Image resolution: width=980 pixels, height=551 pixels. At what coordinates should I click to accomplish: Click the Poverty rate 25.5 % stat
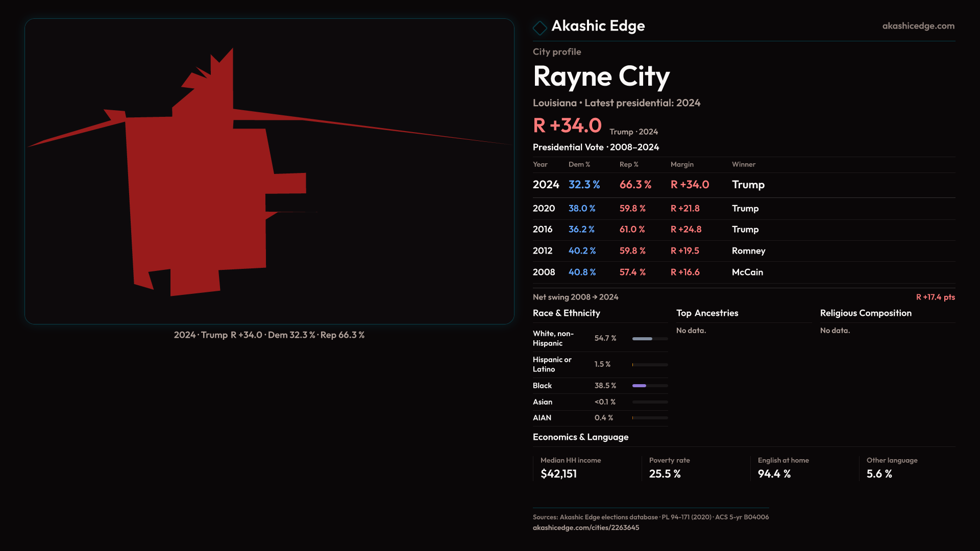click(665, 474)
